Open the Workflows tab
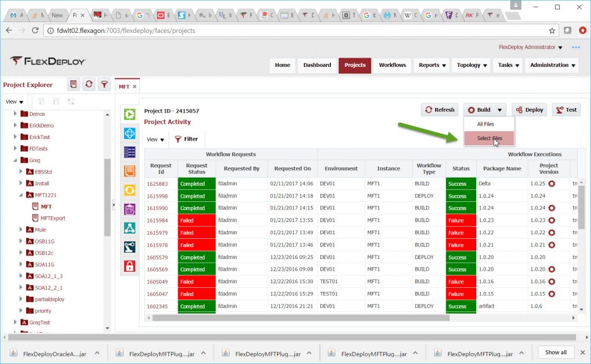The height and width of the screenshot is (364, 591). (392, 65)
